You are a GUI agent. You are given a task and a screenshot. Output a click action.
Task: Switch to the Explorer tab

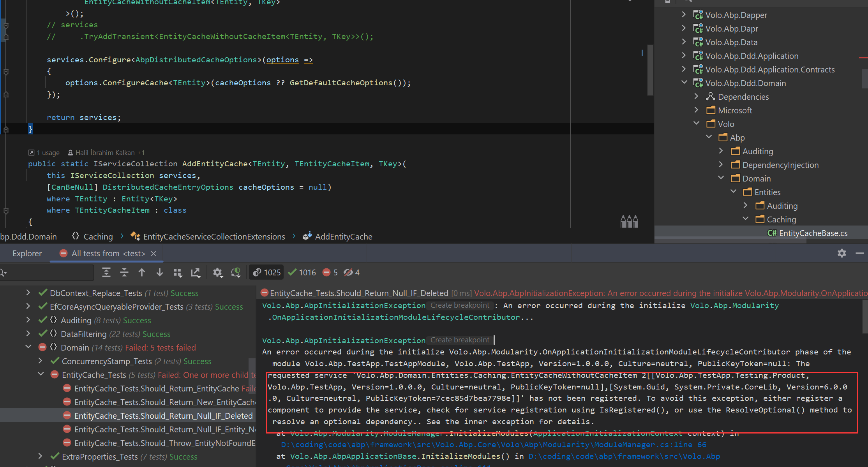click(27, 254)
